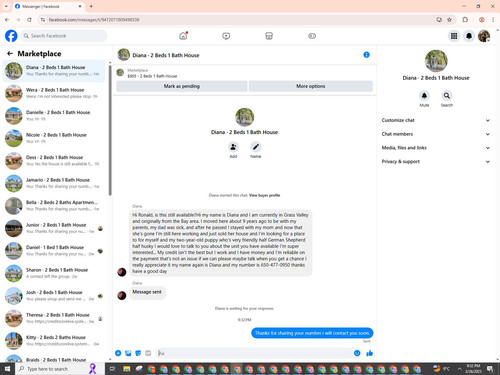Viewport: 500px width, 375px height.
Task: Choose a sticker from the composer
Action: pyautogui.click(x=138, y=353)
